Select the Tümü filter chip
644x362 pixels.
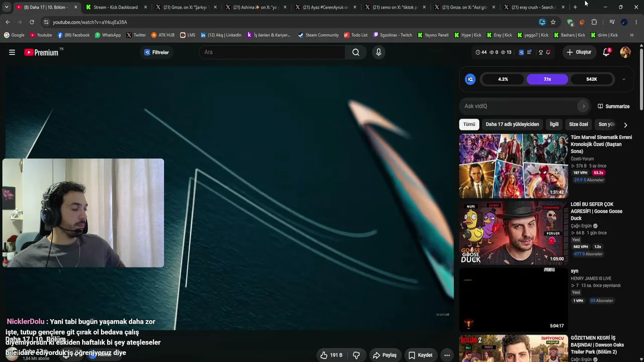[469, 124]
